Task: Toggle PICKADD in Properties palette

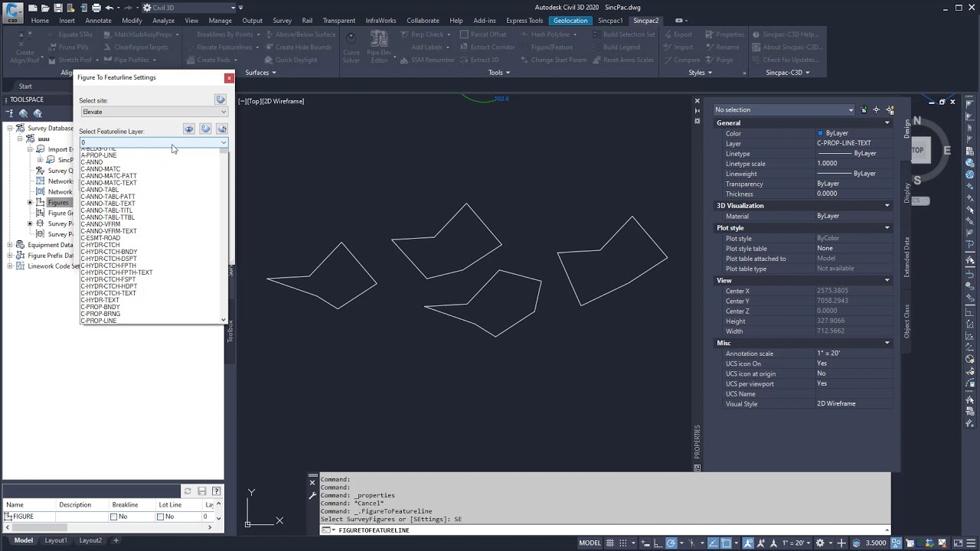Action: click(x=864, y=109)
